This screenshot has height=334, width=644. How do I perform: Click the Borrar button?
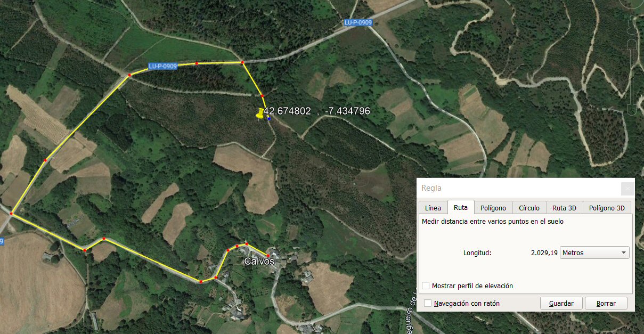click(606, 303)
